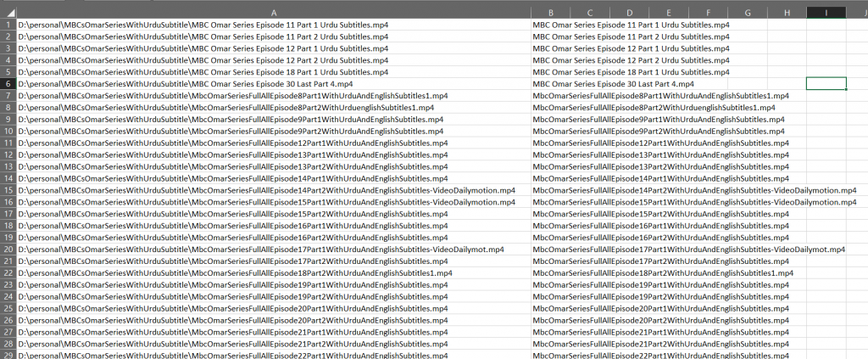The height and width of the screenshot is (359, 868).
Task: Click cell A16 Episode15Part1 VideoDailymotion path
Action: tap(274, 202)
